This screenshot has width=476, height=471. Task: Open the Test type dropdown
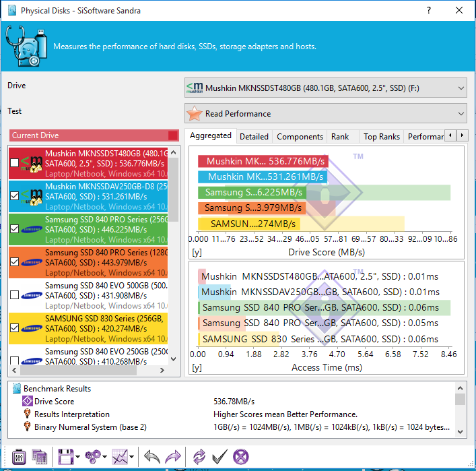click(326, 114)
